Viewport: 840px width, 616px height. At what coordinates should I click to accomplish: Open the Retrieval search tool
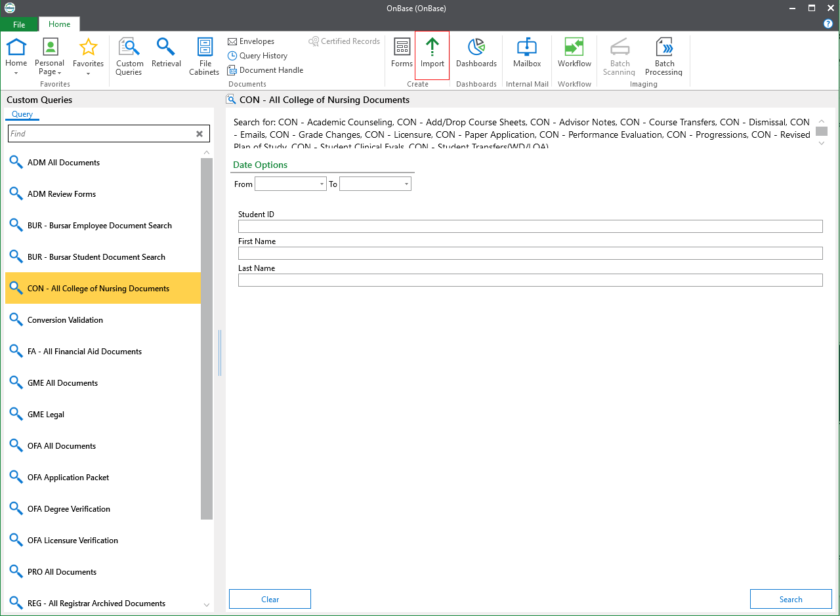(166, 53)
